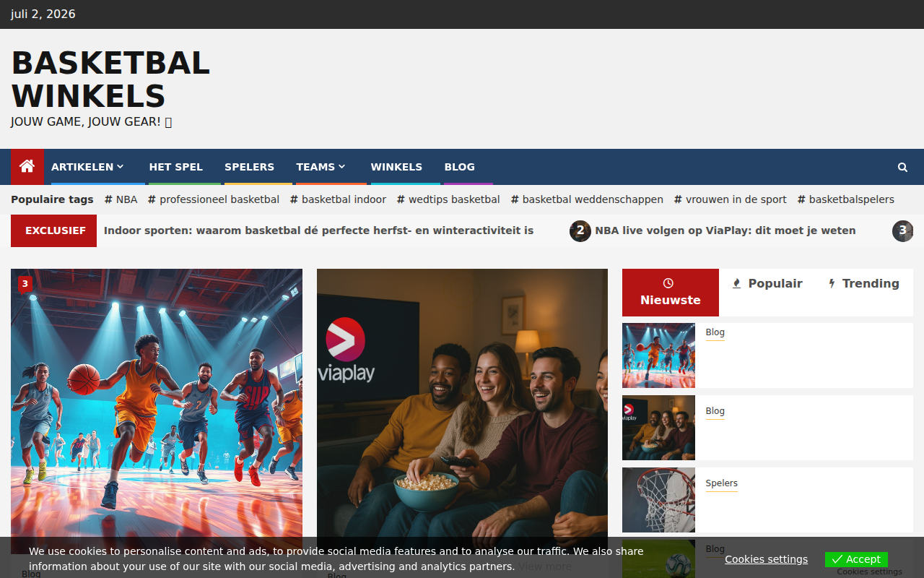This screenshot has width=924, height=578.
Task: Open the basketball hoop sidebar thumbnail
Action: [x=658, y=500]
